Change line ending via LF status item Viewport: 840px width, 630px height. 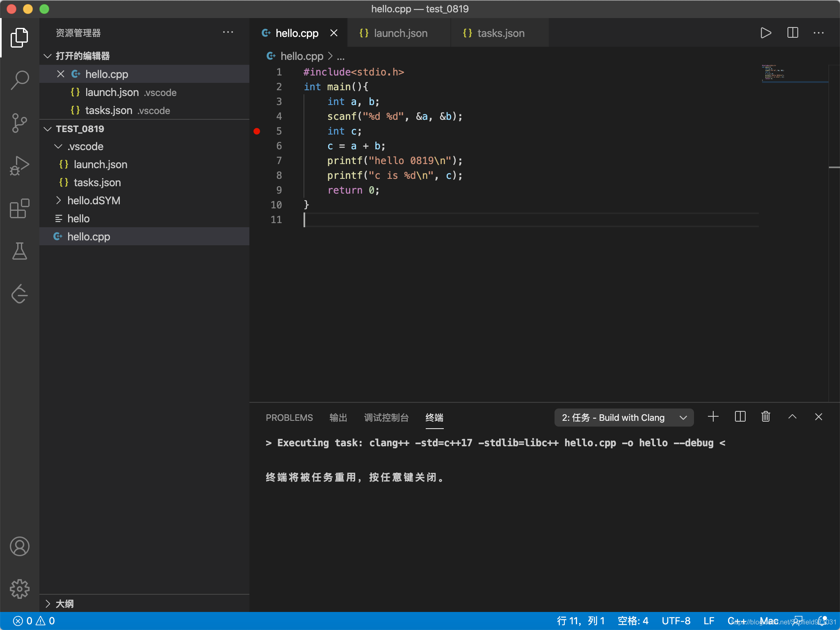709,621
